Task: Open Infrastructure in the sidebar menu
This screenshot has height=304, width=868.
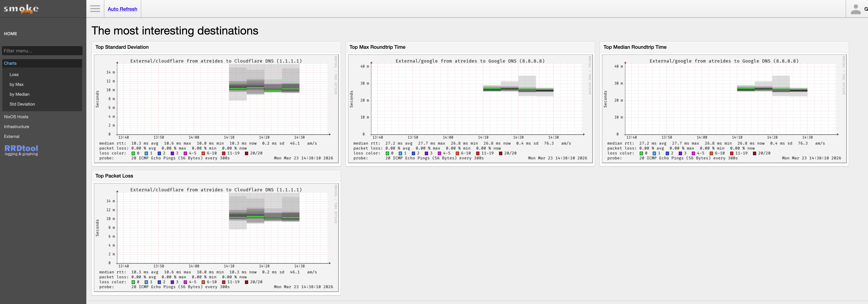Action: (x=16, y=126)
